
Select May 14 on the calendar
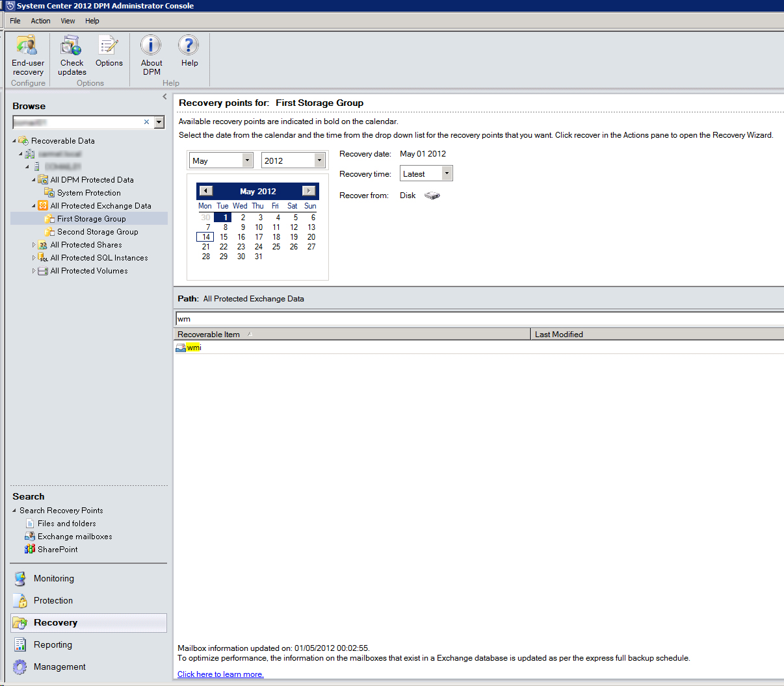click(205, 236)
